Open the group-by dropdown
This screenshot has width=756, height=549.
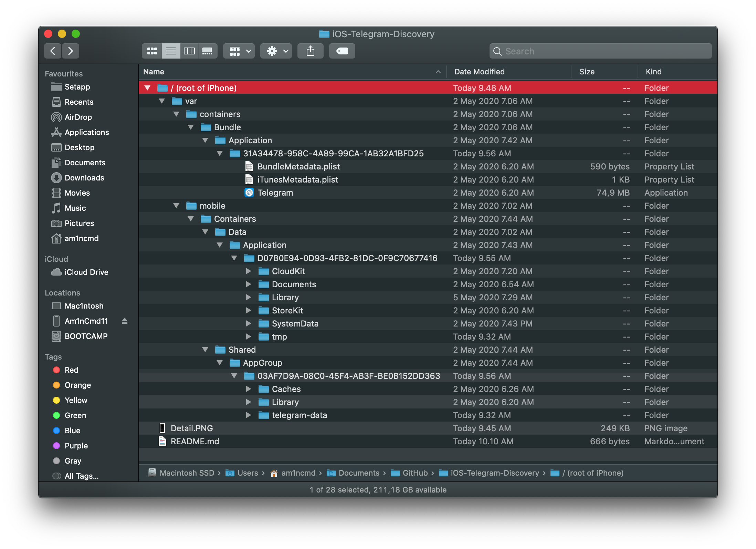pos(239,51)
